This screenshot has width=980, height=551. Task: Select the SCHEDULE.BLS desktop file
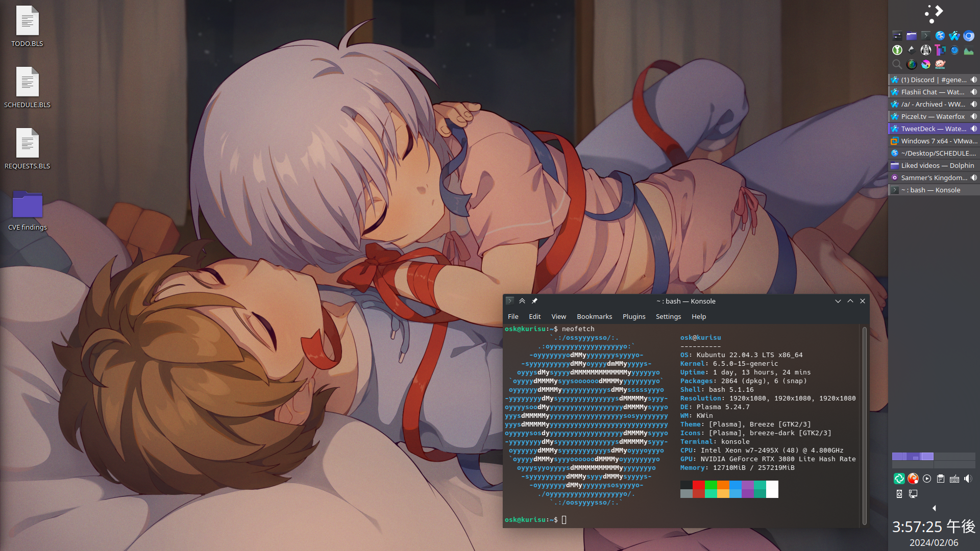[x=27, y=88]
